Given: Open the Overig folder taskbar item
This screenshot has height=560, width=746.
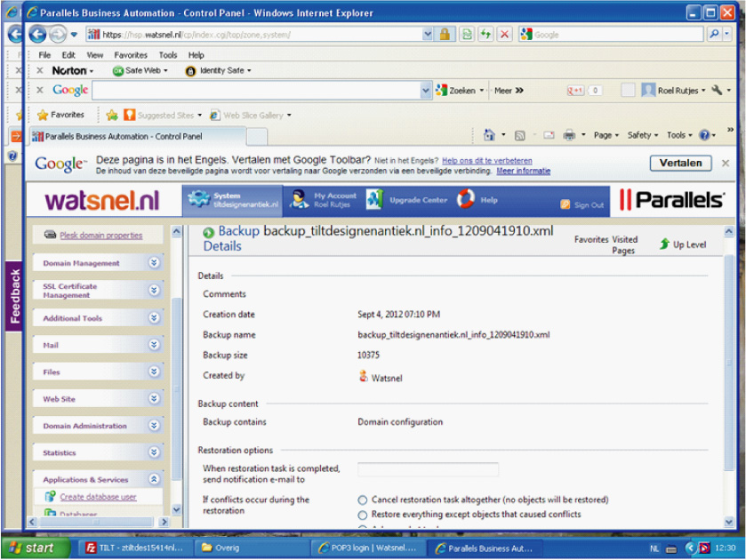Looking at the screenshot, I should tap(252, 548).
